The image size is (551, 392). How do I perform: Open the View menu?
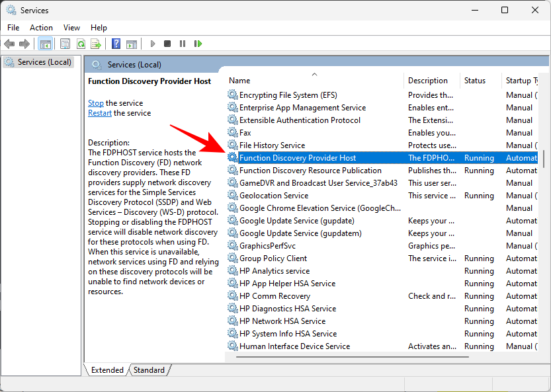(71, 27)
